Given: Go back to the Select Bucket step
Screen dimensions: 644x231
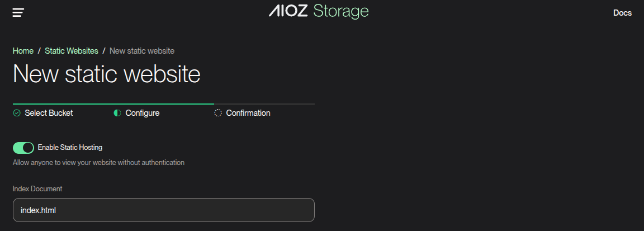Looking at the screenshot, I should pos(49,113).
